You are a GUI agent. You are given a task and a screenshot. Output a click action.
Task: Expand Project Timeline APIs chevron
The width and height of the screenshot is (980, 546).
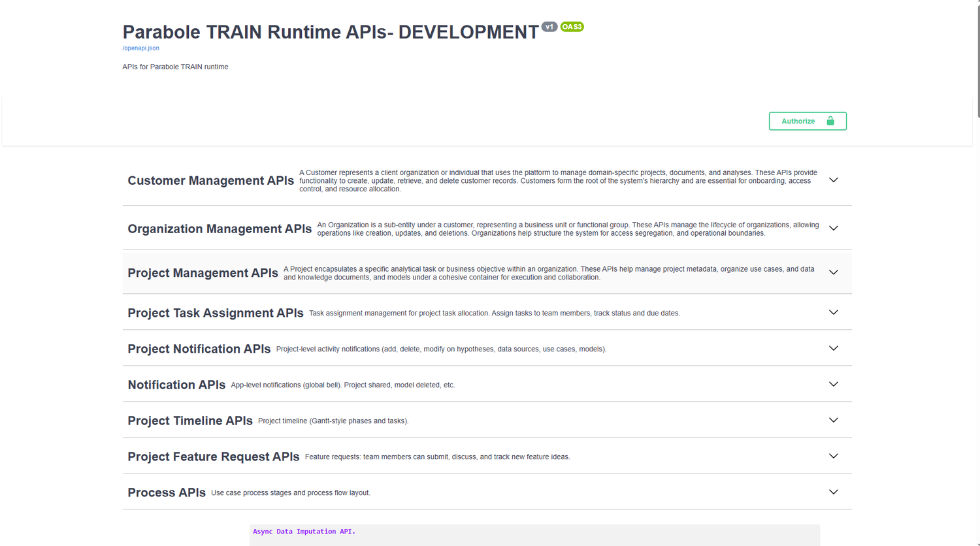point(834,421)
